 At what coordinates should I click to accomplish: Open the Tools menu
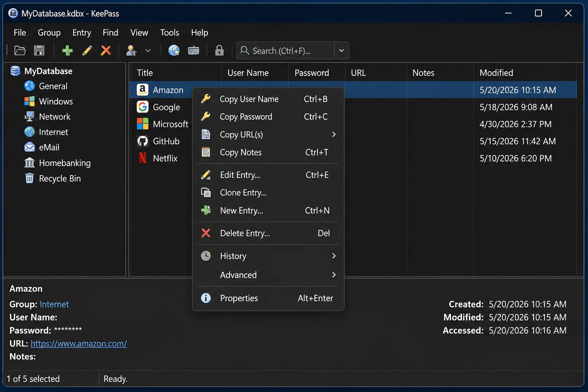pos(170,33)
